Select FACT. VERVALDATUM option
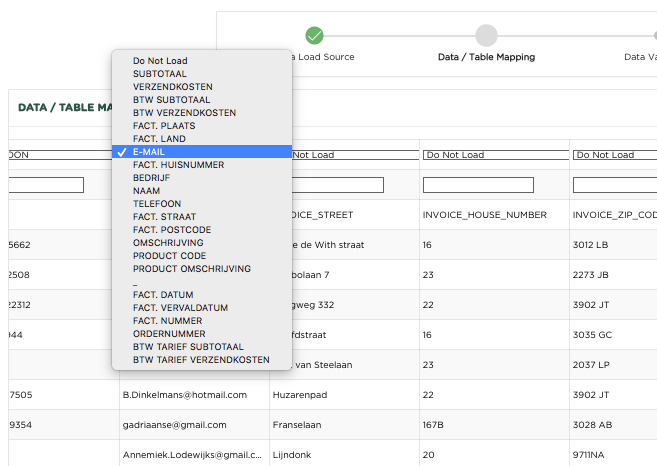The image size is (657, 466). click(180, 308)
